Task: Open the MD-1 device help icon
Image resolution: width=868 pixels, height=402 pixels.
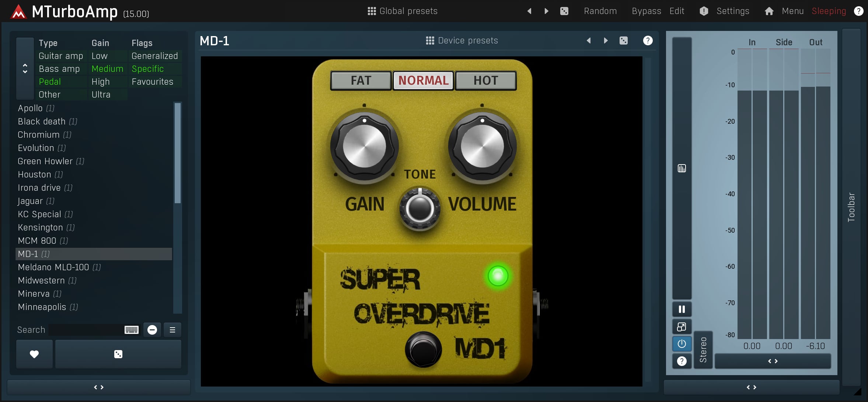Action: point(648,40)
